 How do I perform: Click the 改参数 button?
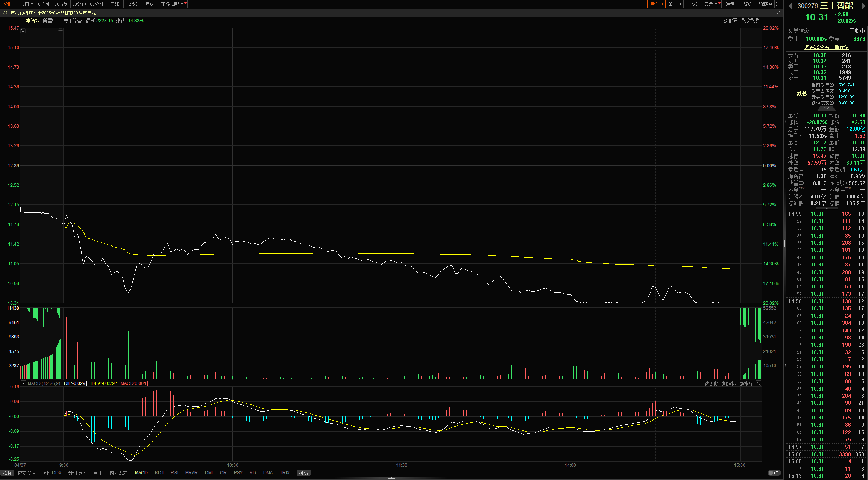(711, 383)
